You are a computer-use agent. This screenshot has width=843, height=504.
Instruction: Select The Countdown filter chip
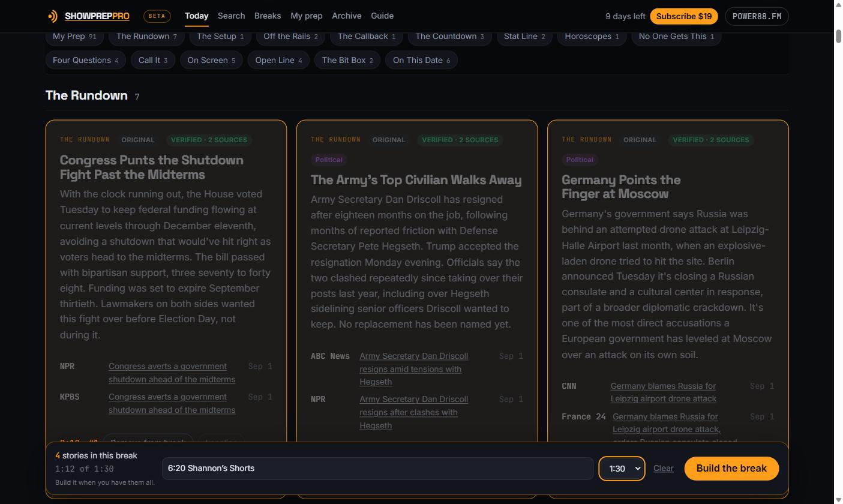[449, 37]
